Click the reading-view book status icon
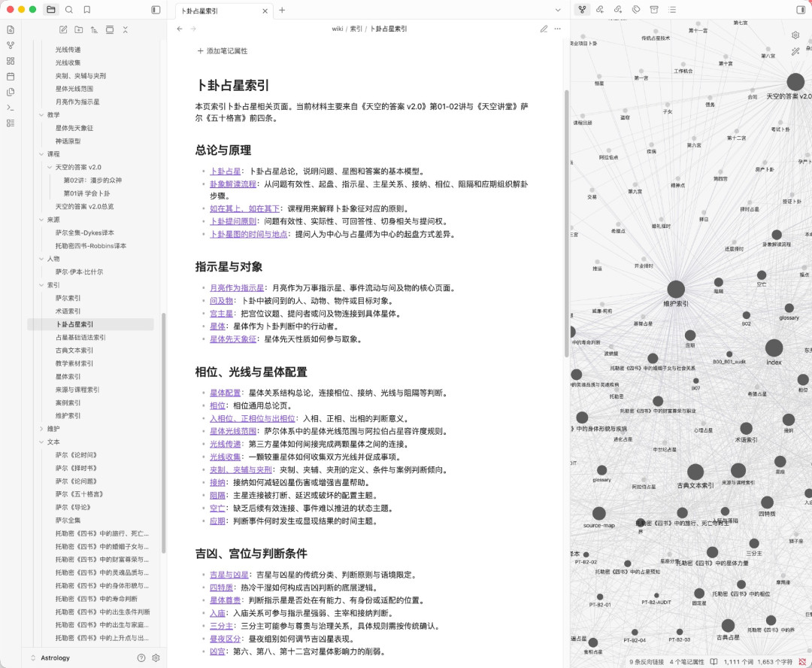 click(x=714, y=662)
